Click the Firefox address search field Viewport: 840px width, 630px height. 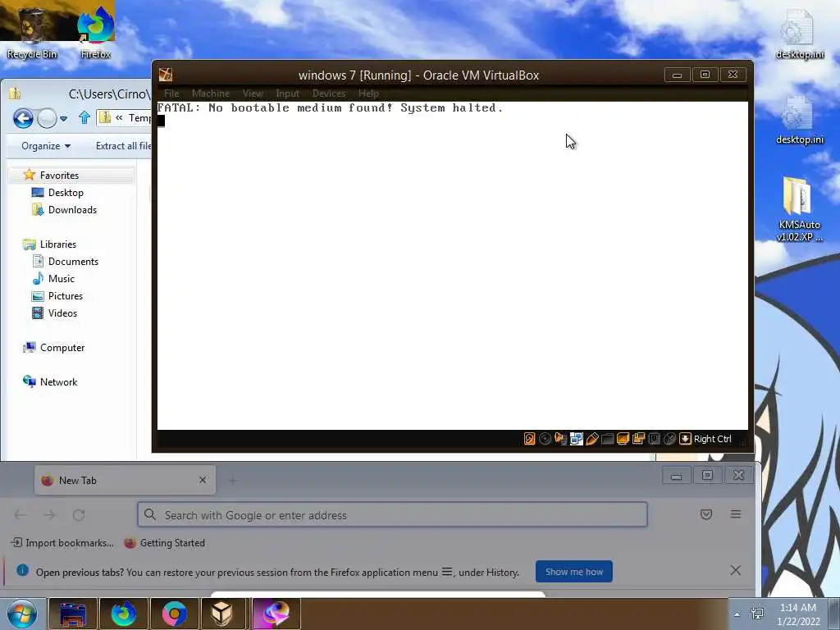pyautogui.click(x=392, y=515)
